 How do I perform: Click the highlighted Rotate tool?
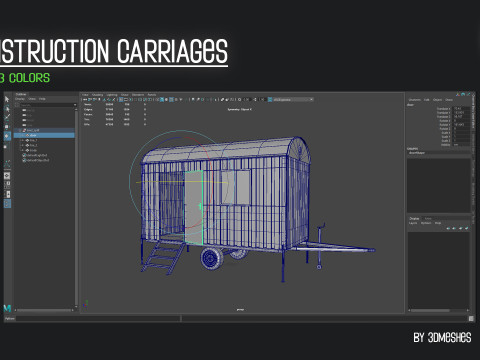tap(7, 136)
